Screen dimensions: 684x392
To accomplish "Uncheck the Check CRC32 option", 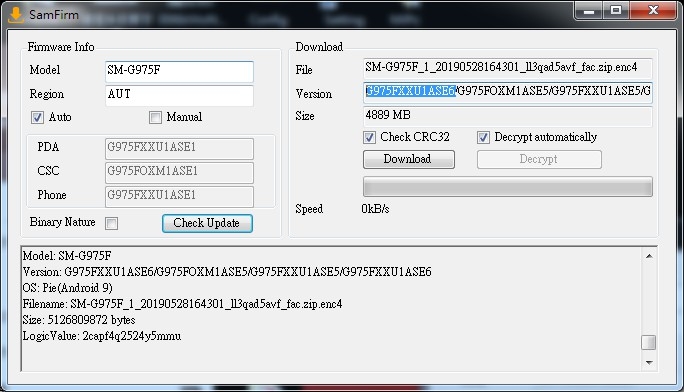I will [x=369, y=137].
